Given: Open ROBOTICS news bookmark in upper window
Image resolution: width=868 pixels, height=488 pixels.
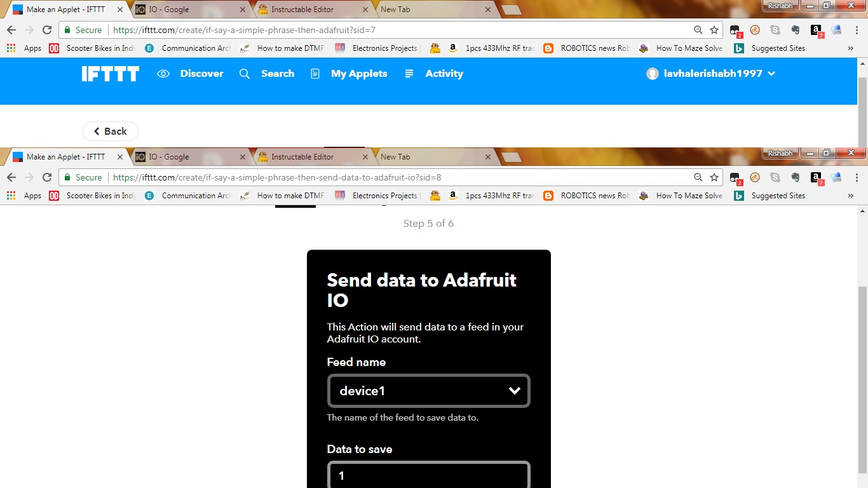Looking at the screenshot, I should [x=587, y=48].
